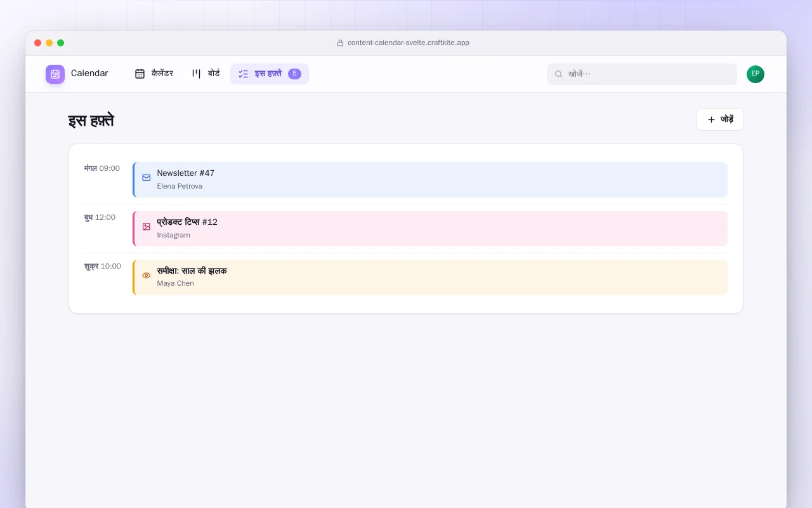Click the envelope icon on Newsletter #47

[x=147, y=178]
